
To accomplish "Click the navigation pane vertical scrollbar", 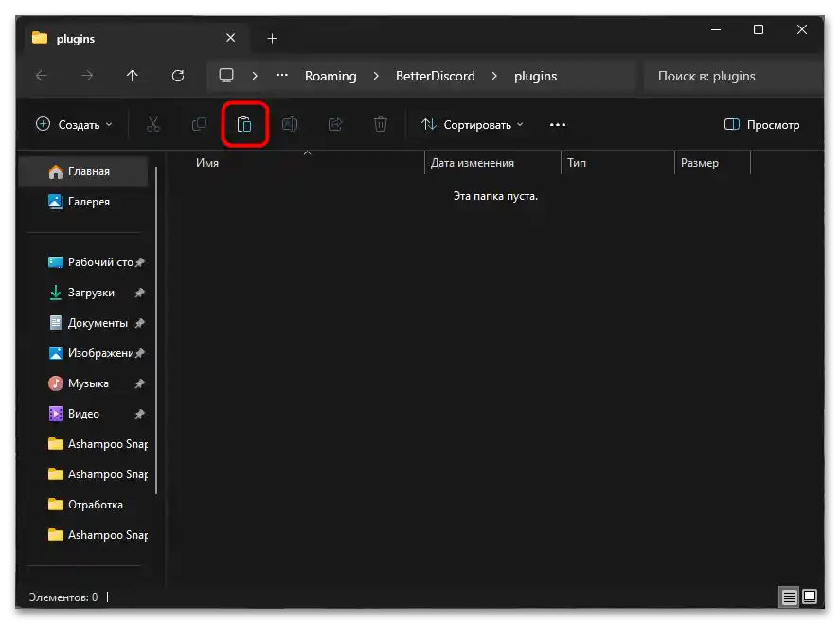I will point(156,330).
